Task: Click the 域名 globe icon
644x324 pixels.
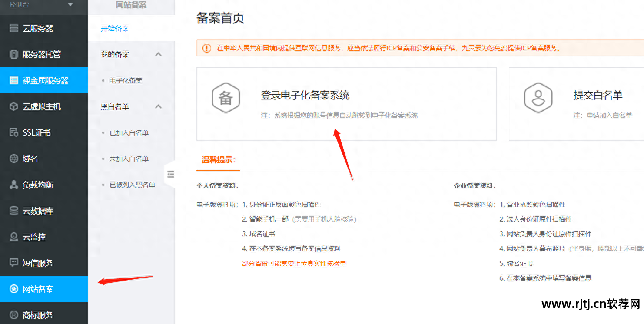Action: coord(14,159)
